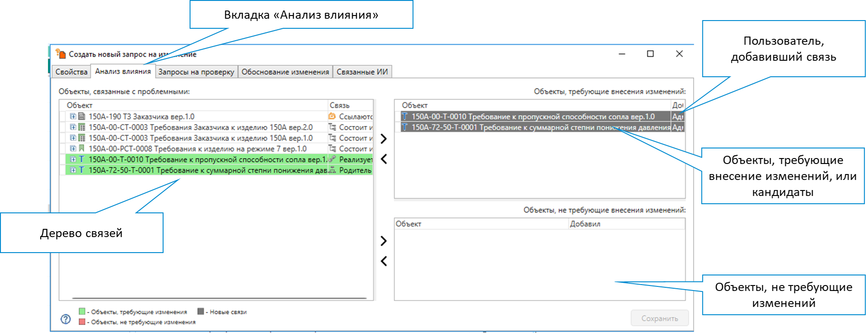Expand the 150A-00-PCT-0008 requirements node
The width and height of the screenshot is (868, 333).
point(73,148)
